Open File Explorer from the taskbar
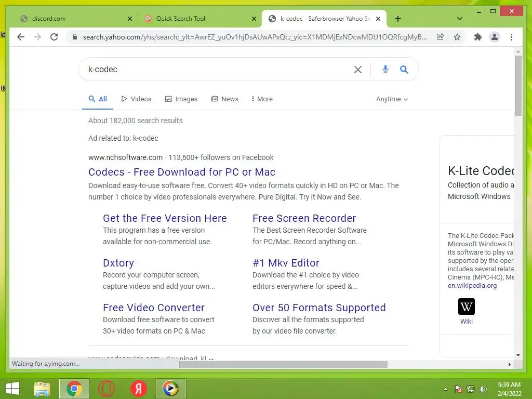 pyautogui.click(x=42, y=389)
